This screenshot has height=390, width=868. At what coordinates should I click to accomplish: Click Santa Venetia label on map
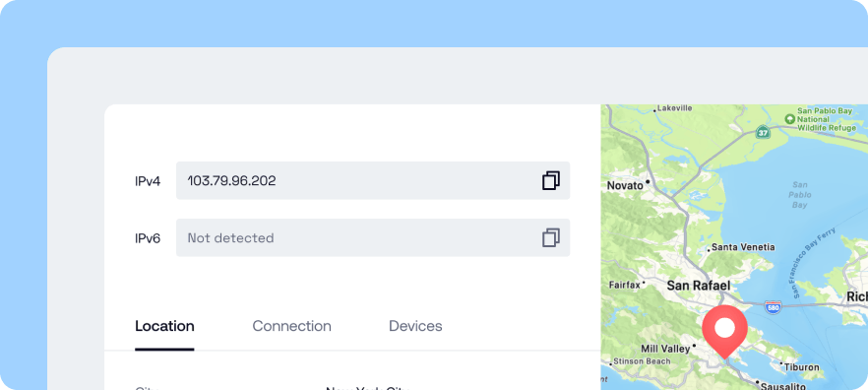(x=743, y=247)
